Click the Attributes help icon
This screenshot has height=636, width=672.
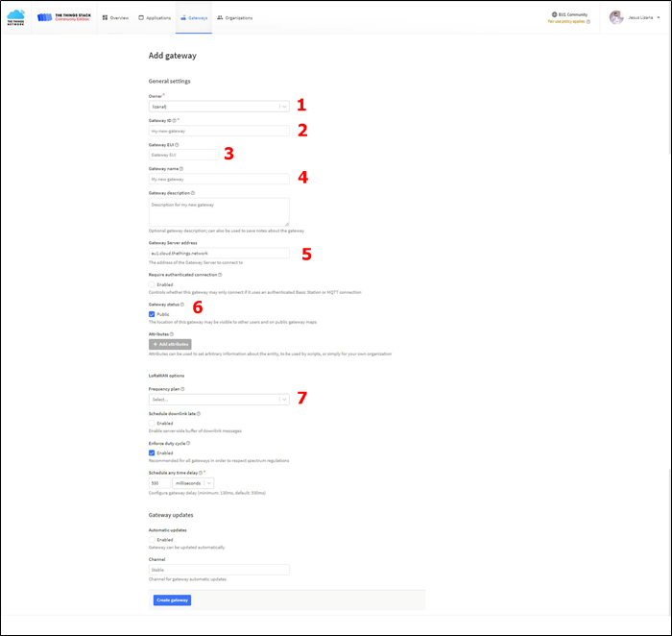[x=172, y=334]
